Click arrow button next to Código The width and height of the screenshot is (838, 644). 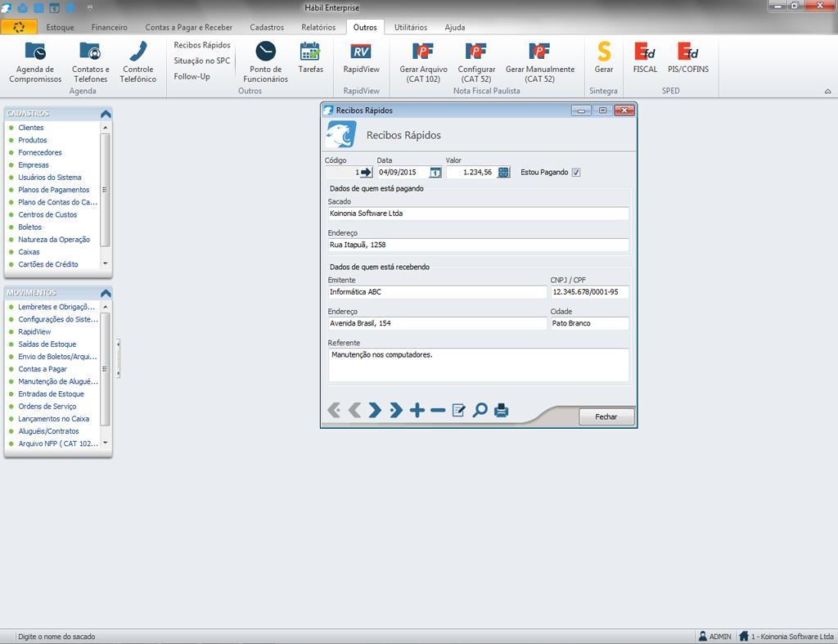366,172
